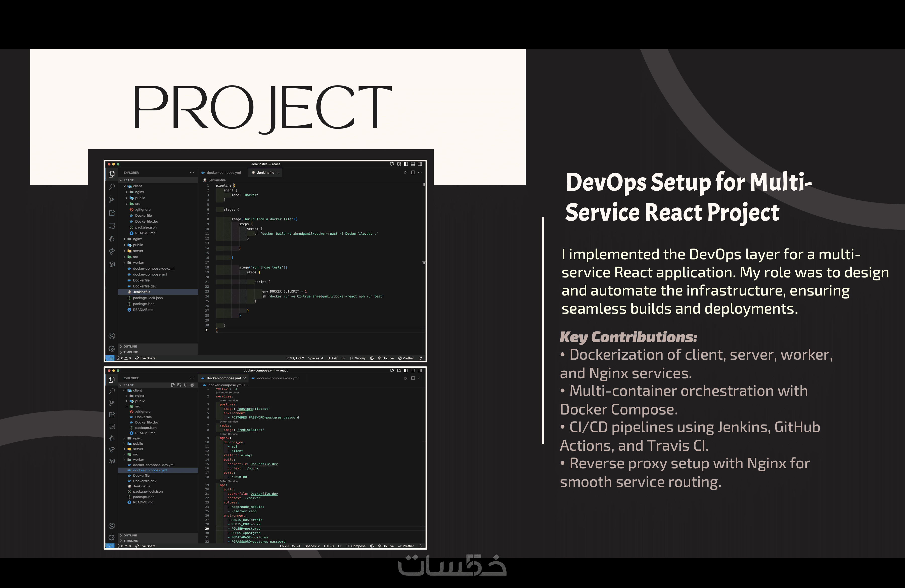Screen dimensions: 905x588
Task: Click Search icon in Jenkinsfile window activity bar
Action: [111, 187]
